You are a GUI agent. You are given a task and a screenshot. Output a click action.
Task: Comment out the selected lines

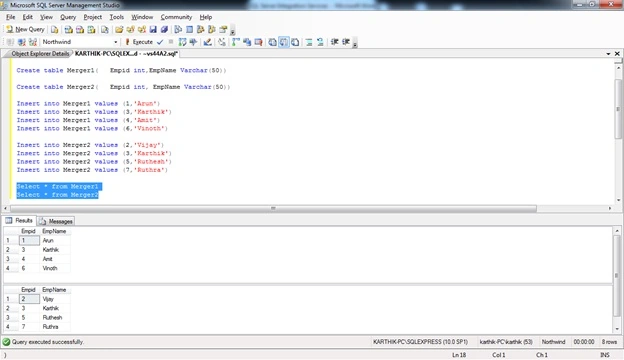[x=309, y=42]
